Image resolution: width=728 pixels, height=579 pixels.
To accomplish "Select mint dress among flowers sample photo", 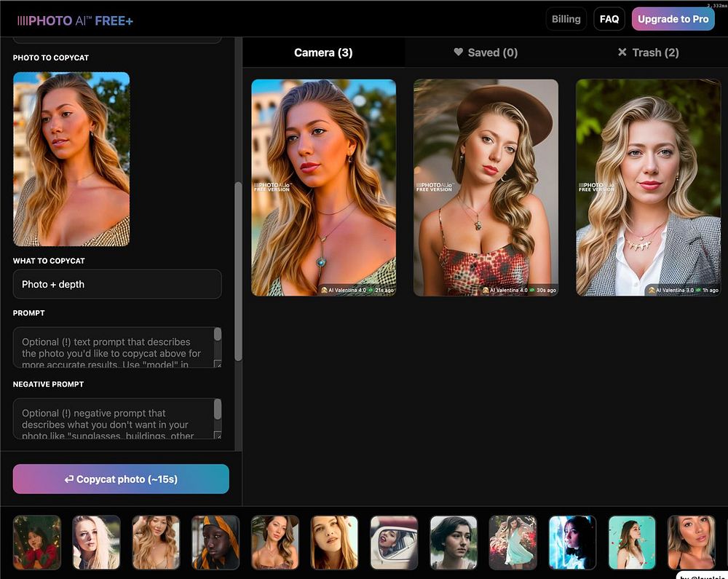I will point(513,543).
